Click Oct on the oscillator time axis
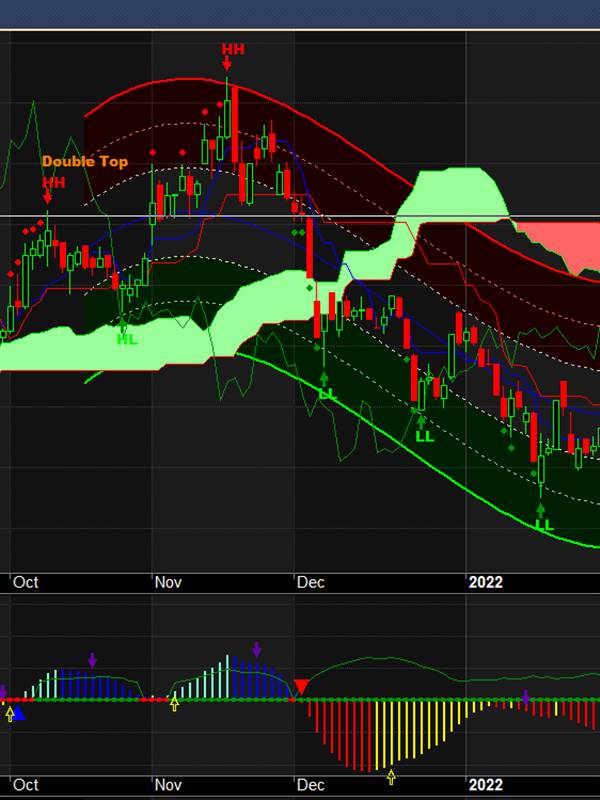The image size is (600, 800). coord(26,785)
